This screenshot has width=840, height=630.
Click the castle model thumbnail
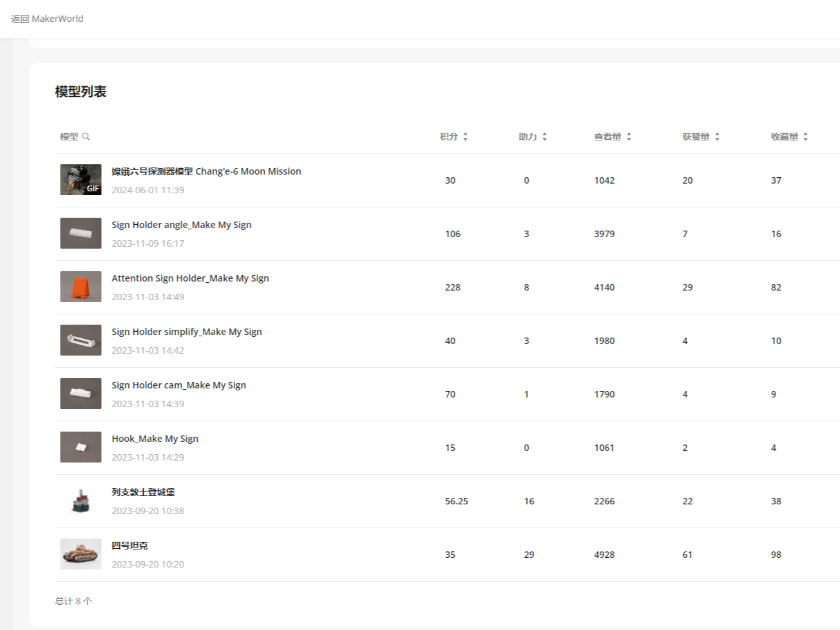coord(81,501)
